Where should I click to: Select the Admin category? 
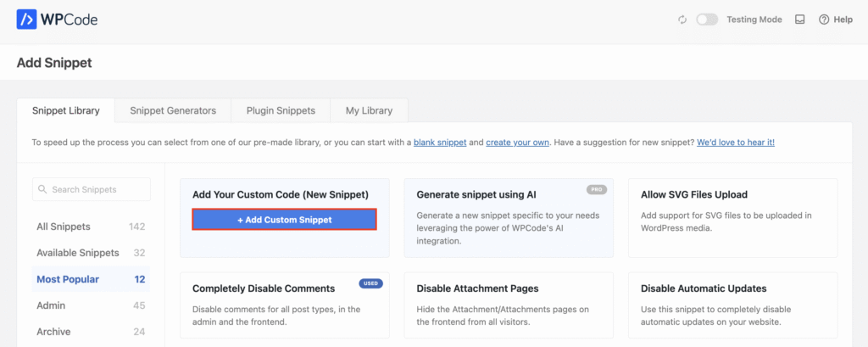pyautogui.click(x=91, y=305)
